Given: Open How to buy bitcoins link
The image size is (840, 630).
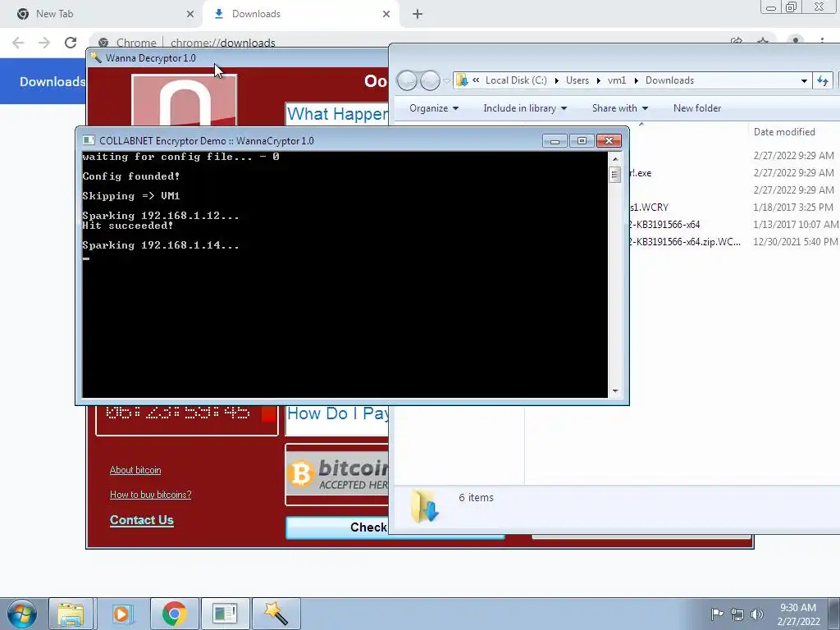Looking at the screenshot, I should tap(151, 495).
